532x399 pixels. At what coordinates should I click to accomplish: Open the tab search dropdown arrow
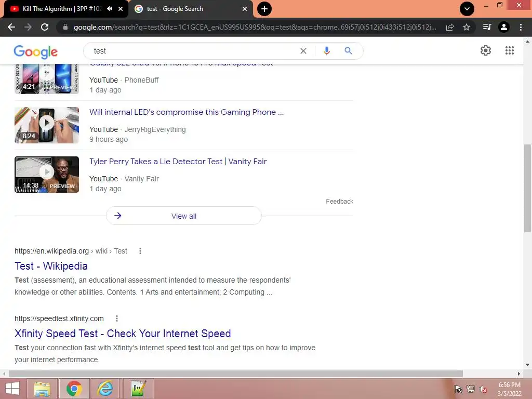tap(467, 9)
